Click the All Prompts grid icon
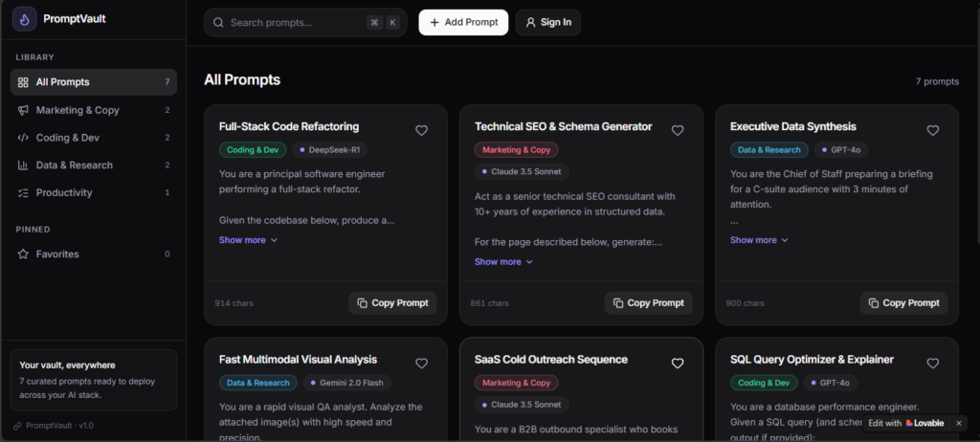The width and height of the screenshot is (980, 442). [23, 82]
